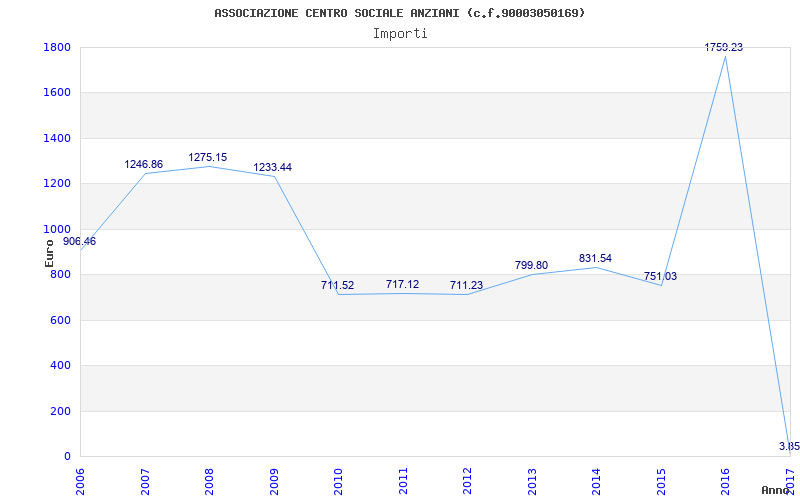Select year 2013 on the x-axis
Viewport: 800px width, 500px height.
pos(532,476)
